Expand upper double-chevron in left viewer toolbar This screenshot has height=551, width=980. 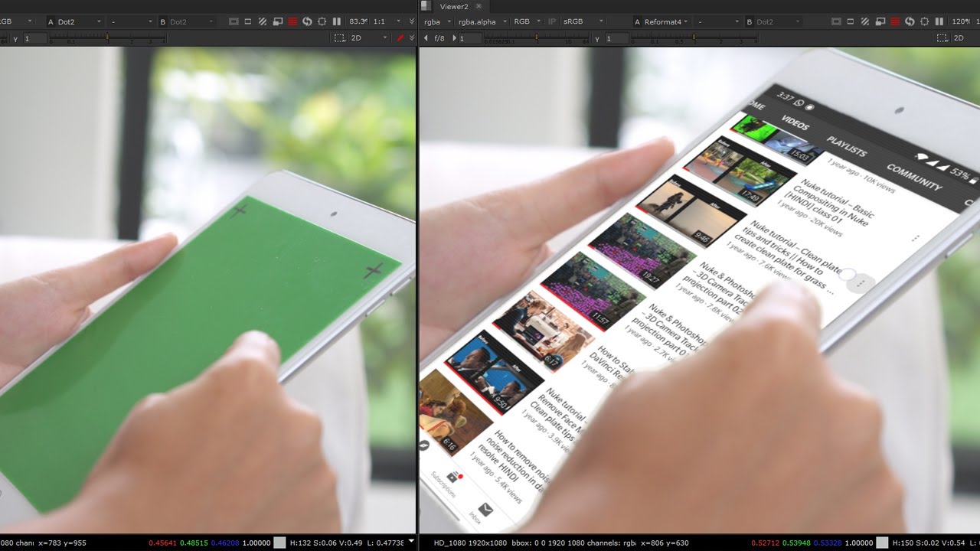(411, 22)
